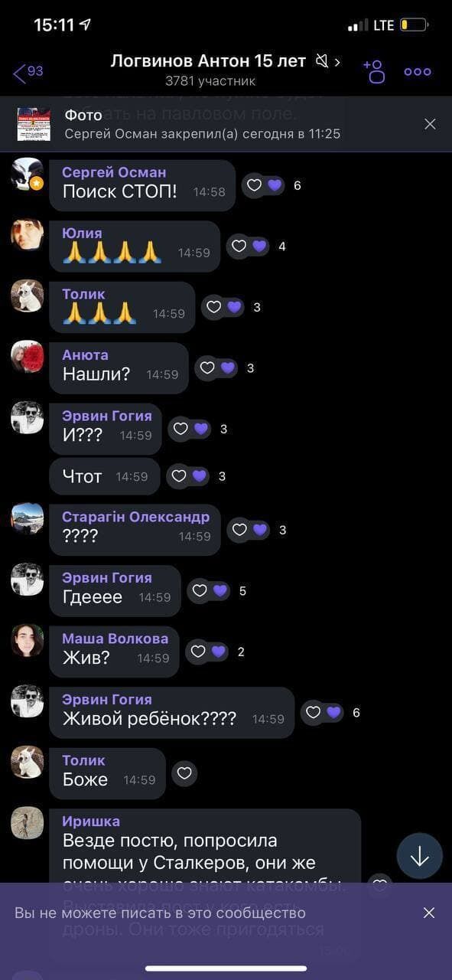Go back via the 93 unread arrow
The image size is (452, 980).
tap(28, 72)
